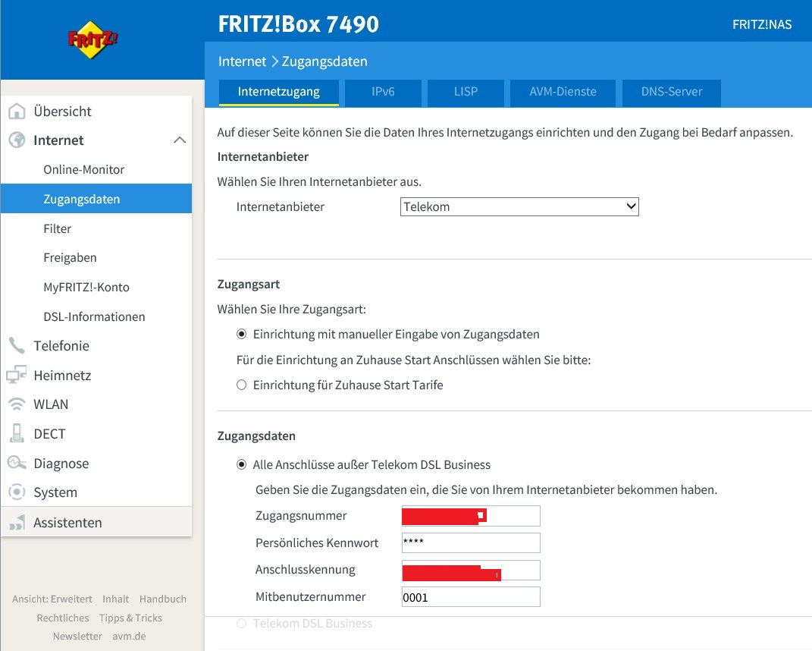The width and height of the screenshot is (812, 651).
Task: Select the Telekom DSL Business radio option
Action: [x=241, y=623]
